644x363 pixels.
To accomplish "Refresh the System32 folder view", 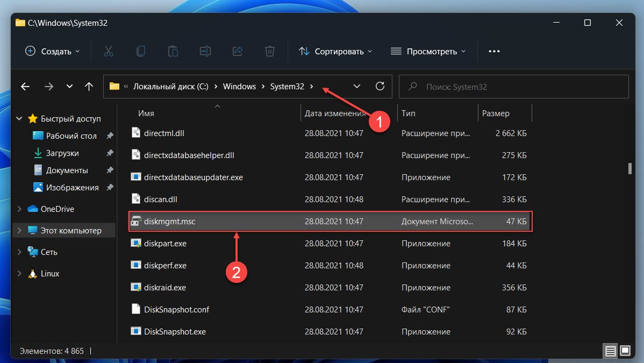I will point(380,87).
